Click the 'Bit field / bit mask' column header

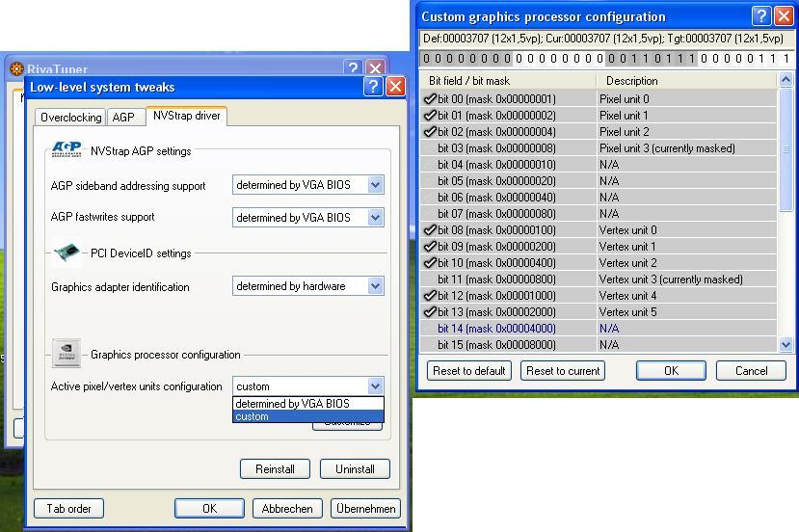[508, 81]
